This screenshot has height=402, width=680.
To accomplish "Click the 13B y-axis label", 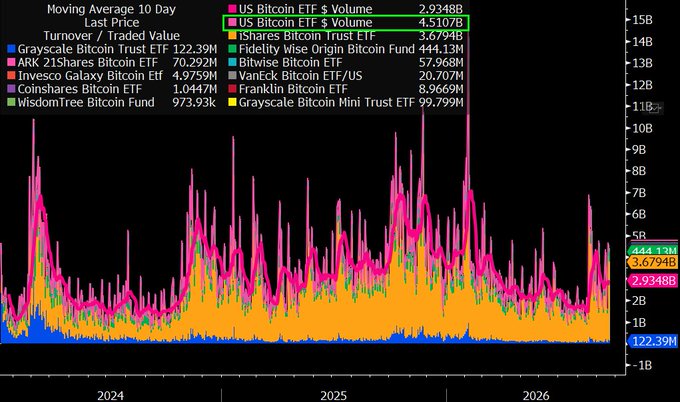I will tap(642, 63).
